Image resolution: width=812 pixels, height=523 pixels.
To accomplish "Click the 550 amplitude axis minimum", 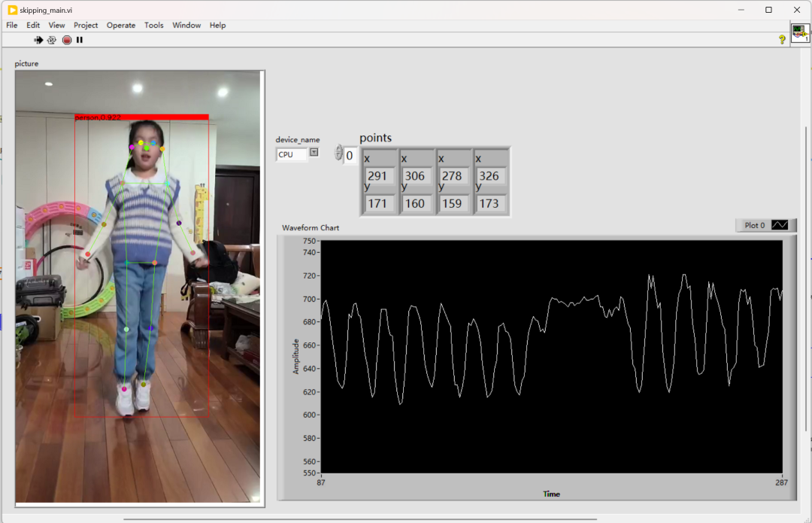I will pyautogui.click(x=309, y=473).
